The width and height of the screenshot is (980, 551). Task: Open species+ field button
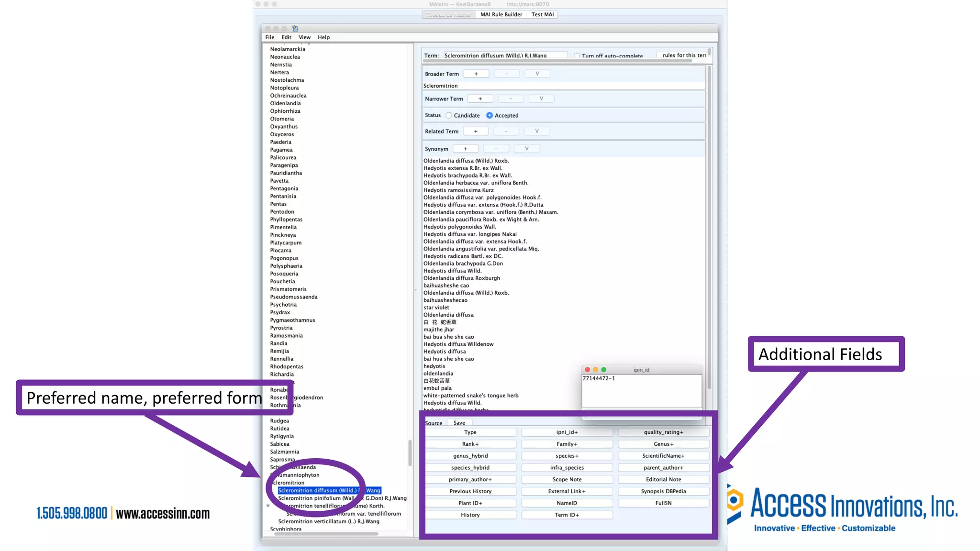[567, 456]
